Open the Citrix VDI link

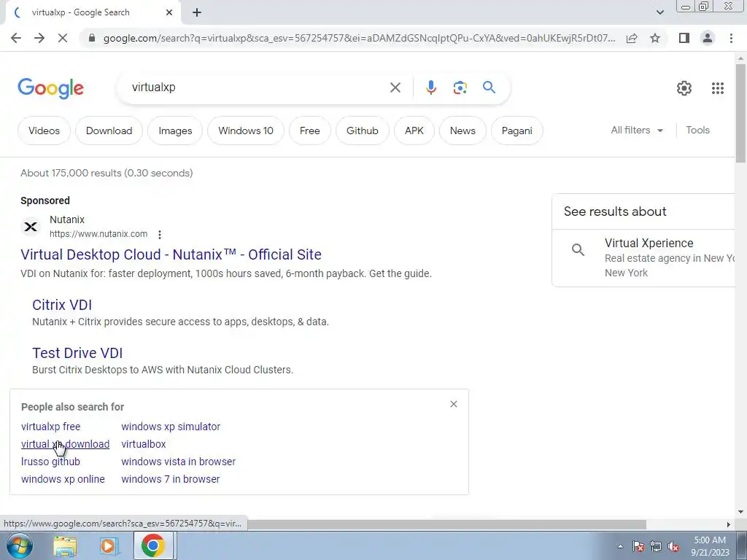pos(62,305)
